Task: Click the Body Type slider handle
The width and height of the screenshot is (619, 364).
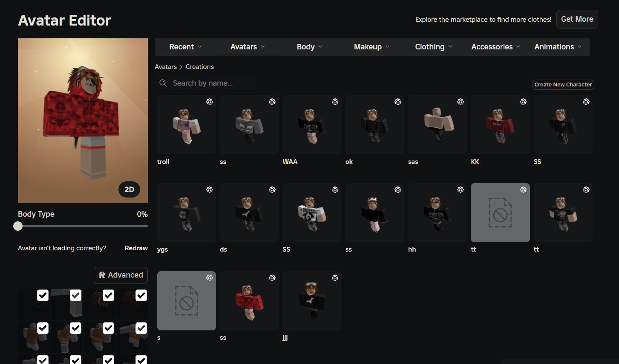Action: coord(18,226)
